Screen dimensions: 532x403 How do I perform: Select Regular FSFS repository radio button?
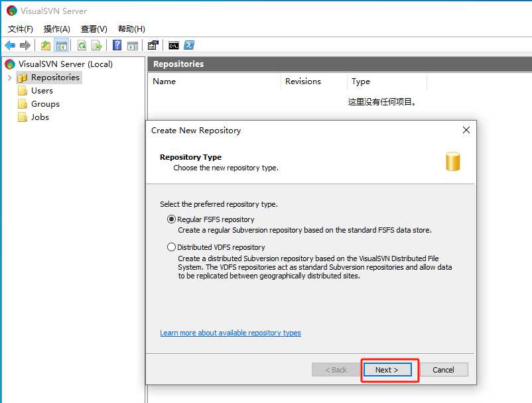pos(171,219)
